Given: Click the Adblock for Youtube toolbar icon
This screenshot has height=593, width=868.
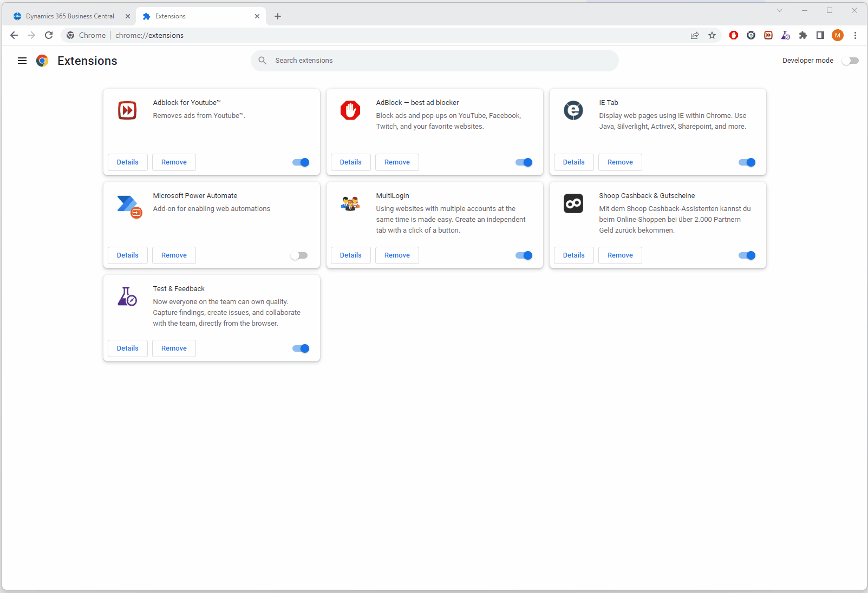Looking at the screenshot, I should click(x=768, y=35).
